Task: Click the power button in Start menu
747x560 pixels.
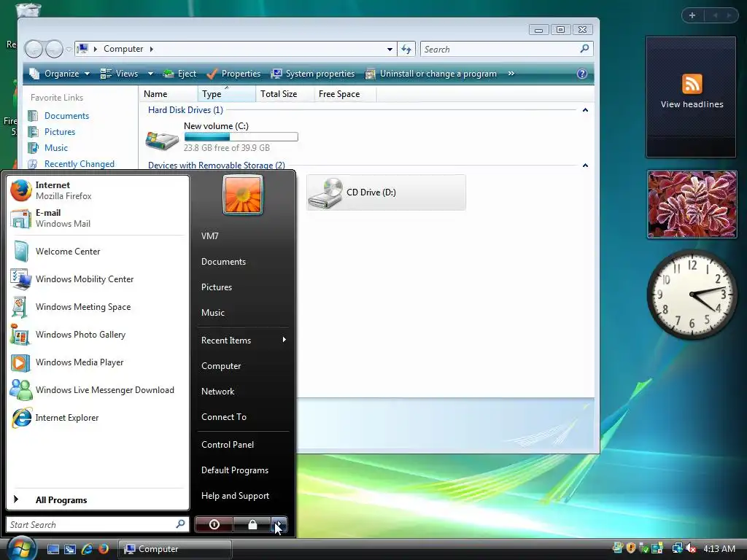Action: [214, 524]
